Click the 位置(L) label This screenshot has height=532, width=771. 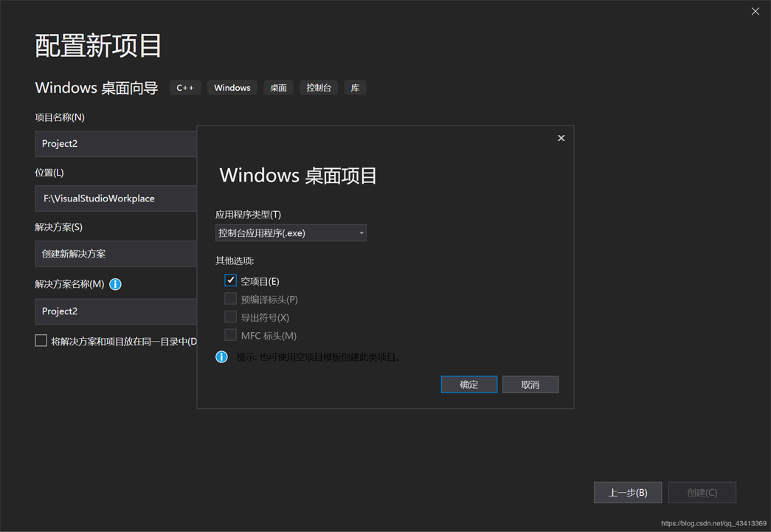click(49, 173)
